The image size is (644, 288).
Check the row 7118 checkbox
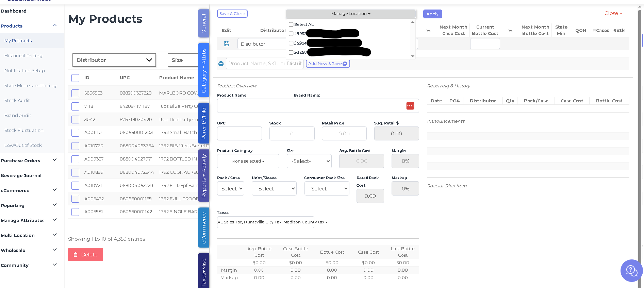(75, 106)
